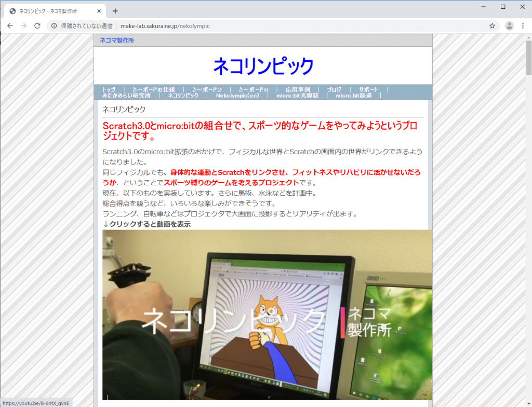Image resolution: width=532 pixels, height=407 pixels.
Task: Open the 応用事例 navigation link
Action: point(298,89)
